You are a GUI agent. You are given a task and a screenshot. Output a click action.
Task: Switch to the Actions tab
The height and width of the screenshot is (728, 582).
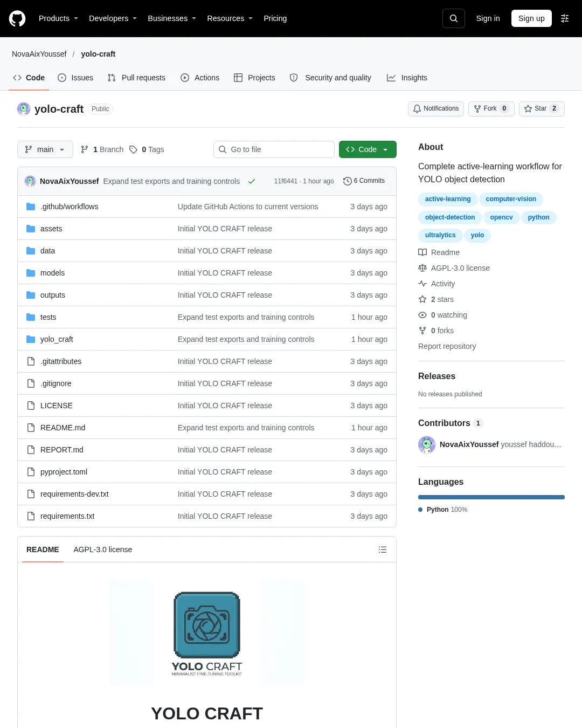tap(200, 78)
